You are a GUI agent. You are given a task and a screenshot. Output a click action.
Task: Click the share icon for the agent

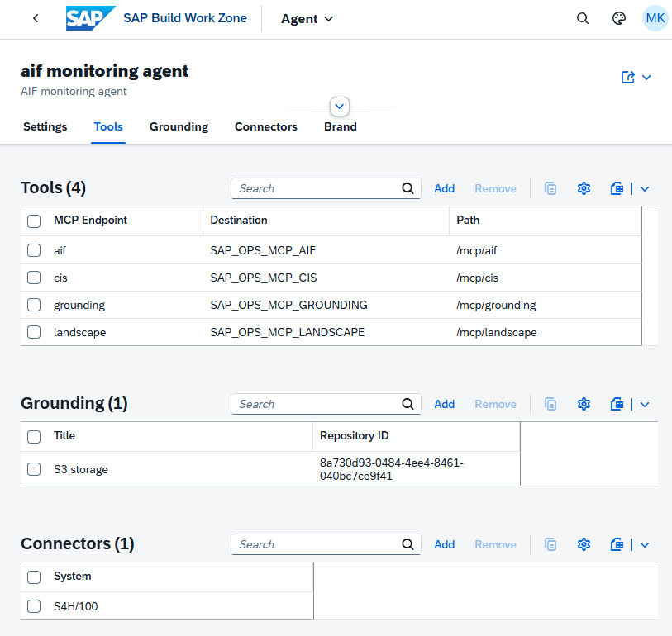pos(628,78)
